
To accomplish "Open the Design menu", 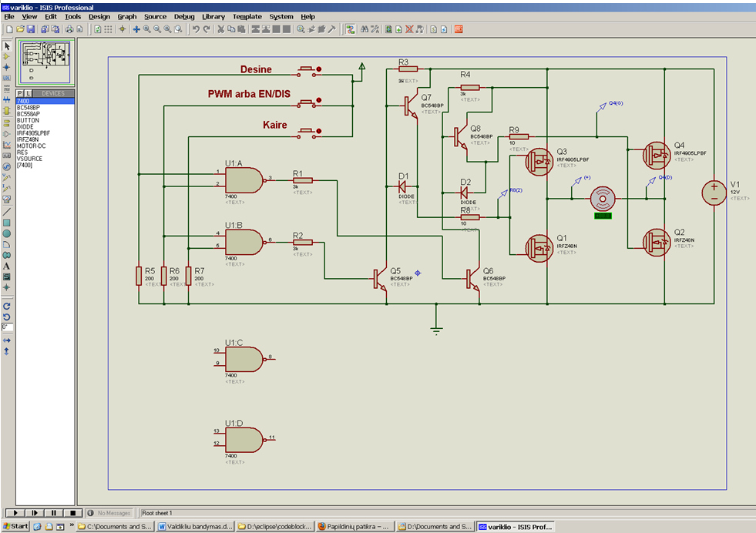I will 99,17.
